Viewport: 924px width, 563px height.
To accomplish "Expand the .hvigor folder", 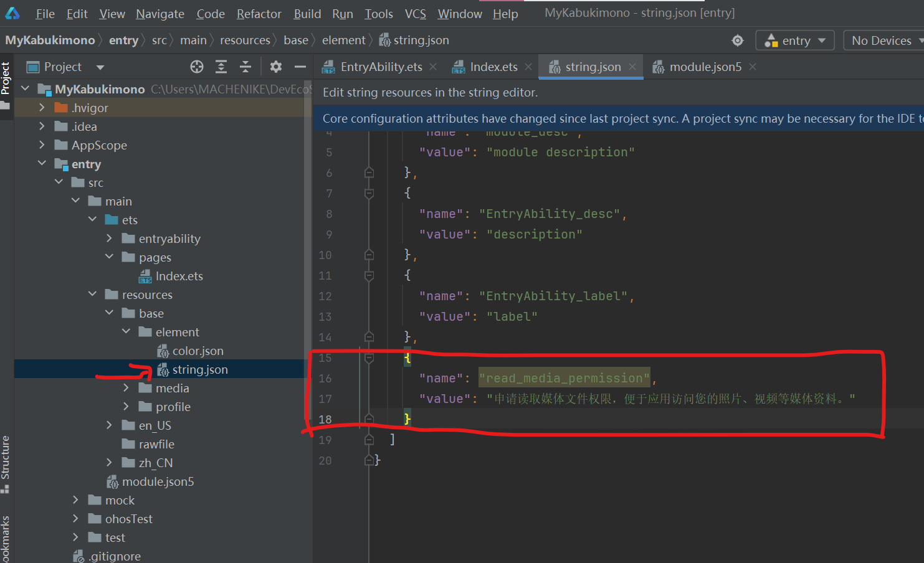I will (x=42, y=107).
